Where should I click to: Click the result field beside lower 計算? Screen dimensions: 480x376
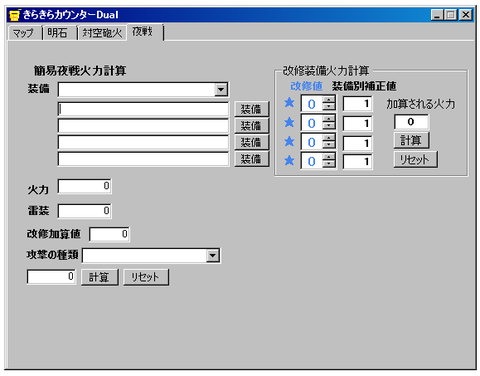pos(51,277)
